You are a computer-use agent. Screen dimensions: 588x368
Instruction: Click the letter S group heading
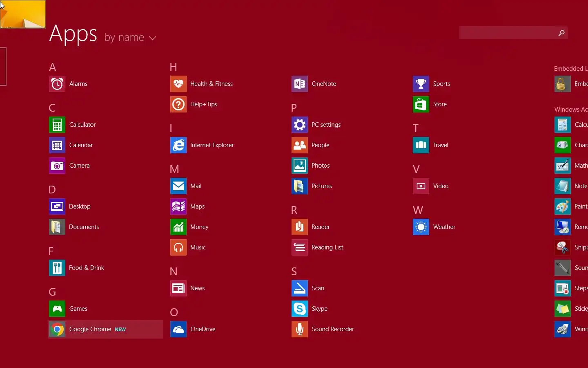[294, 271]
